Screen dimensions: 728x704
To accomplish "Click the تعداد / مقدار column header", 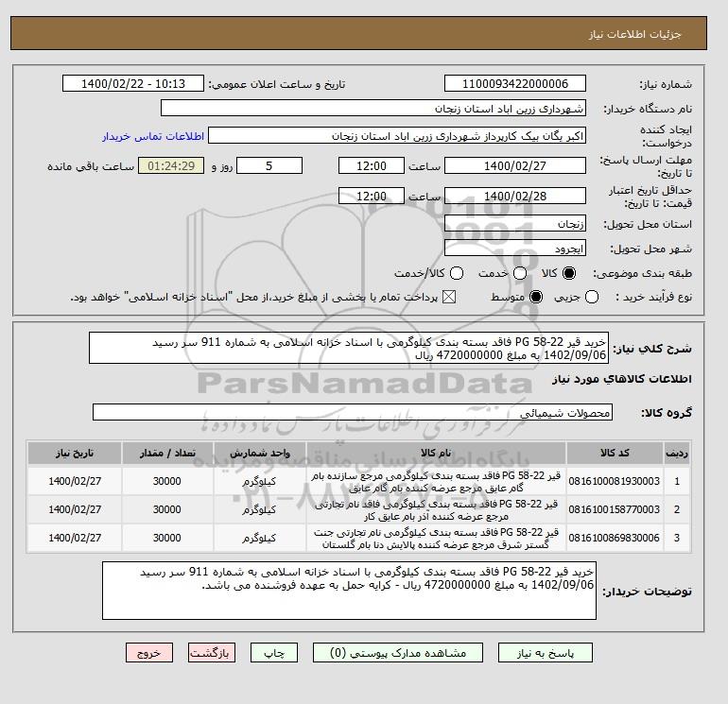I will [167, 453].
